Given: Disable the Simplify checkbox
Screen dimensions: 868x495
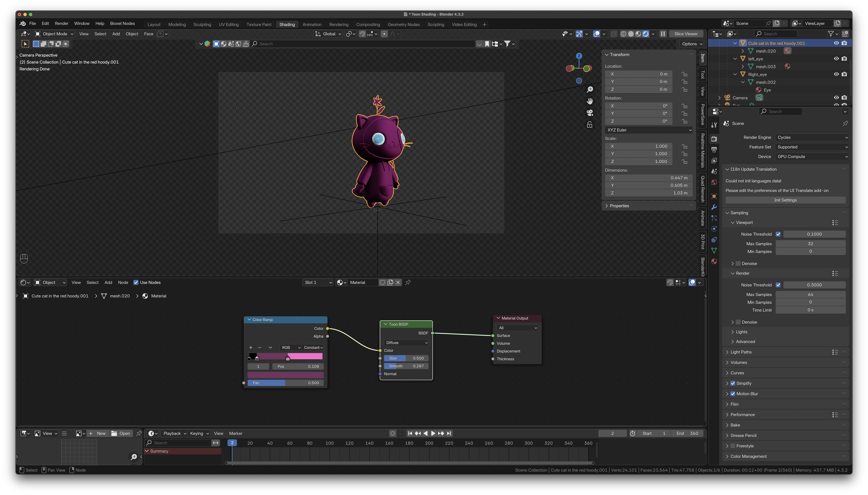Looking at the screenshot, I should (733, 383).
